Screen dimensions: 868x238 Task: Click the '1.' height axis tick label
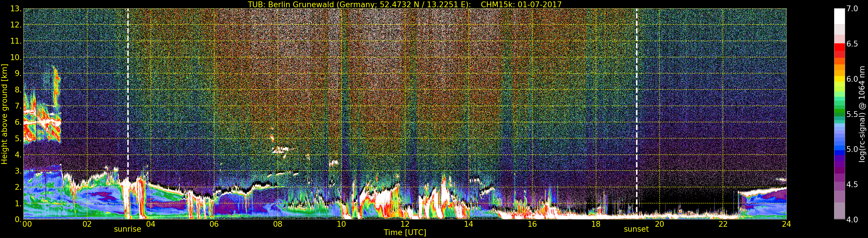tap(18, 203)
